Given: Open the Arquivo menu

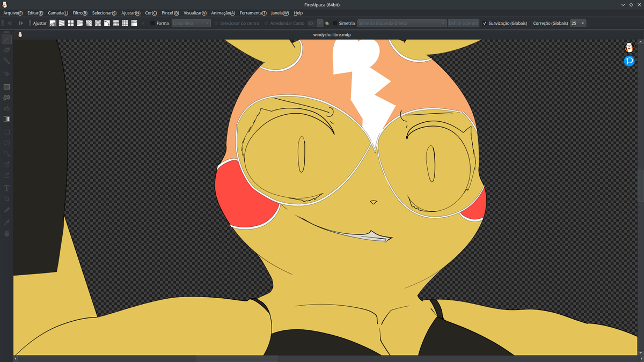Looking at the screenshot, I should [13, 13].
